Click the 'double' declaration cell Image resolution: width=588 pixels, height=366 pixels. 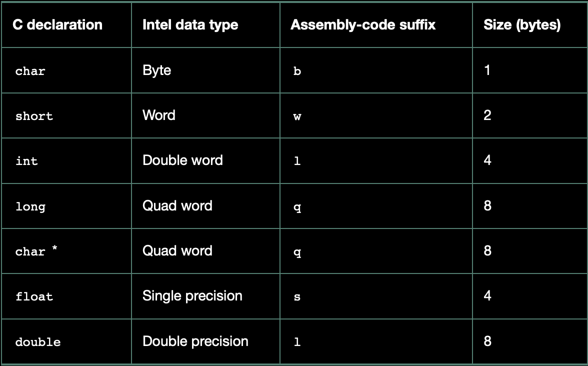coord(66,341)
